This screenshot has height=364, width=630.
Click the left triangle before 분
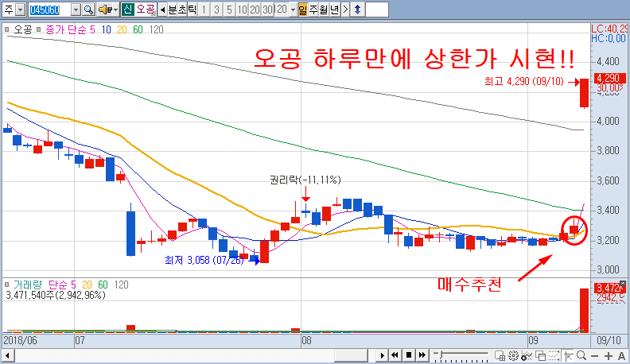tap(162, 10)
